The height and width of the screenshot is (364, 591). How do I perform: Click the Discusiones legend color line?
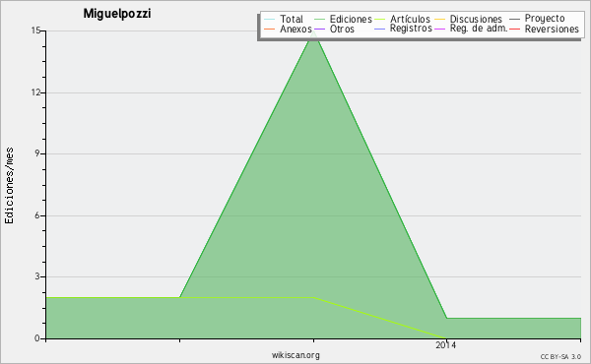(x=440, y=20)
